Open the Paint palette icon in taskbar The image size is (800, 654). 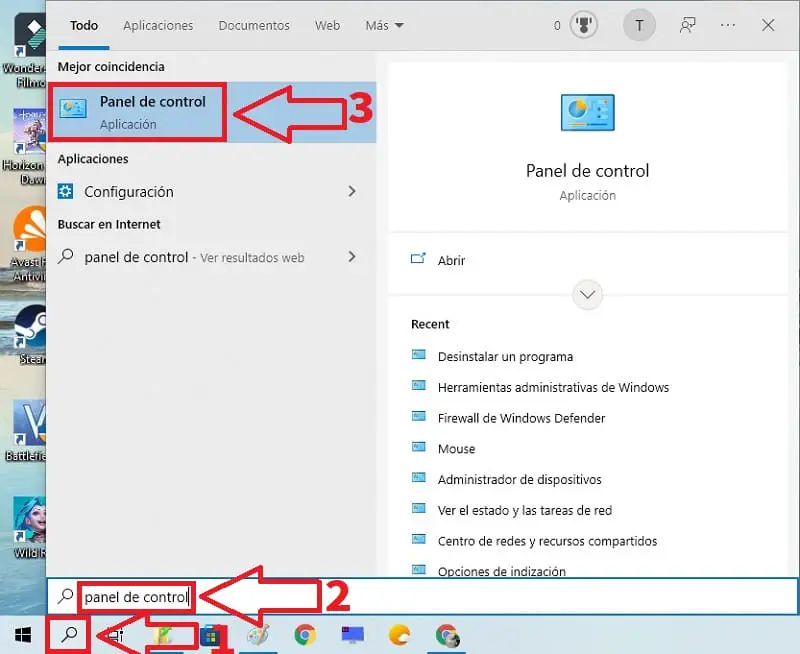pyautogui.click(x=258, y=635)
